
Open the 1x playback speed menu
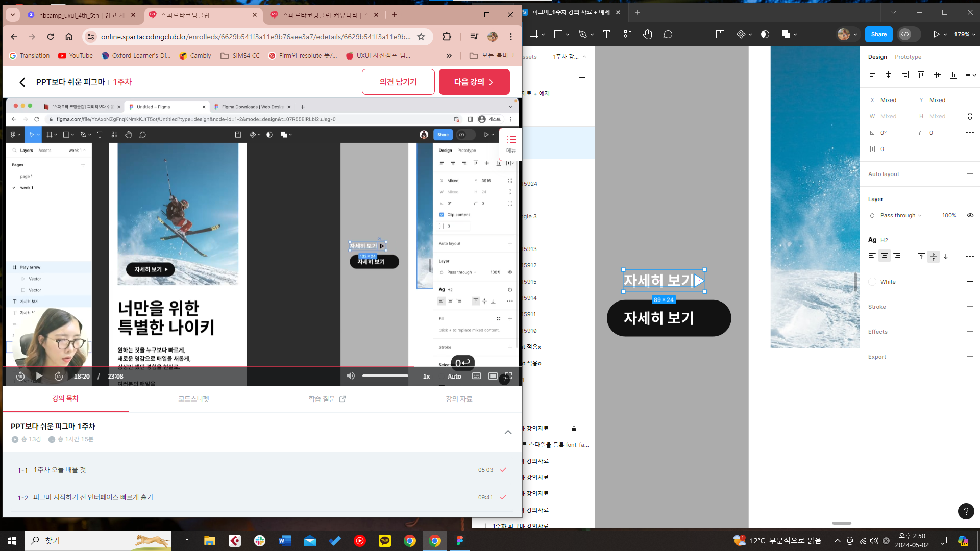coord(427,377)
